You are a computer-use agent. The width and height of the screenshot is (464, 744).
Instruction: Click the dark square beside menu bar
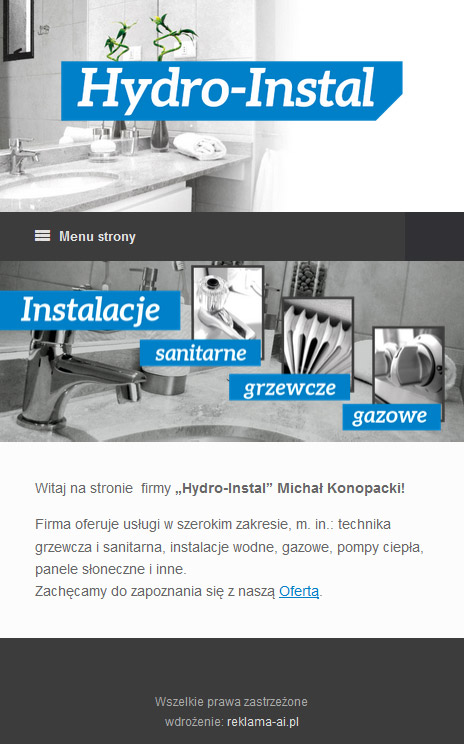435,236
